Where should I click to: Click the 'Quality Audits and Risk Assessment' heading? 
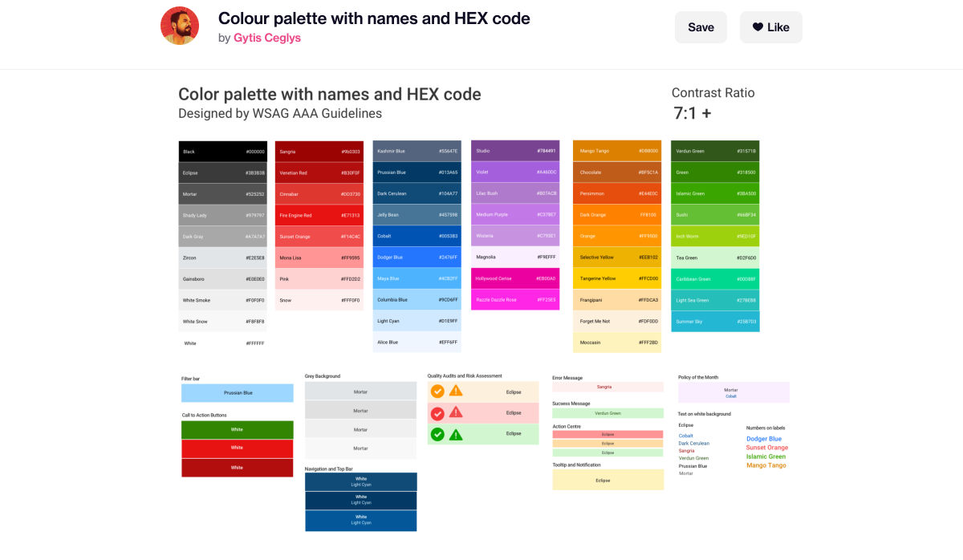pos(465,375)
